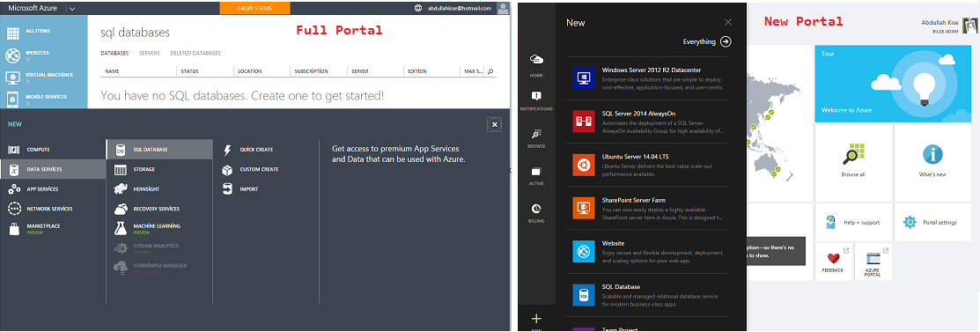Choose Recovery Services in the list
The image size is (980, 332).
coord(160,209)
